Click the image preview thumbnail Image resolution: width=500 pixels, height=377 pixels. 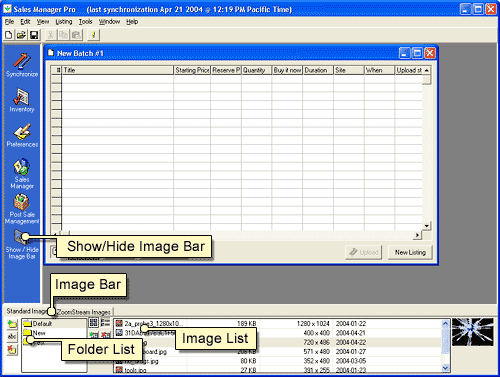[x=473, y=332]
